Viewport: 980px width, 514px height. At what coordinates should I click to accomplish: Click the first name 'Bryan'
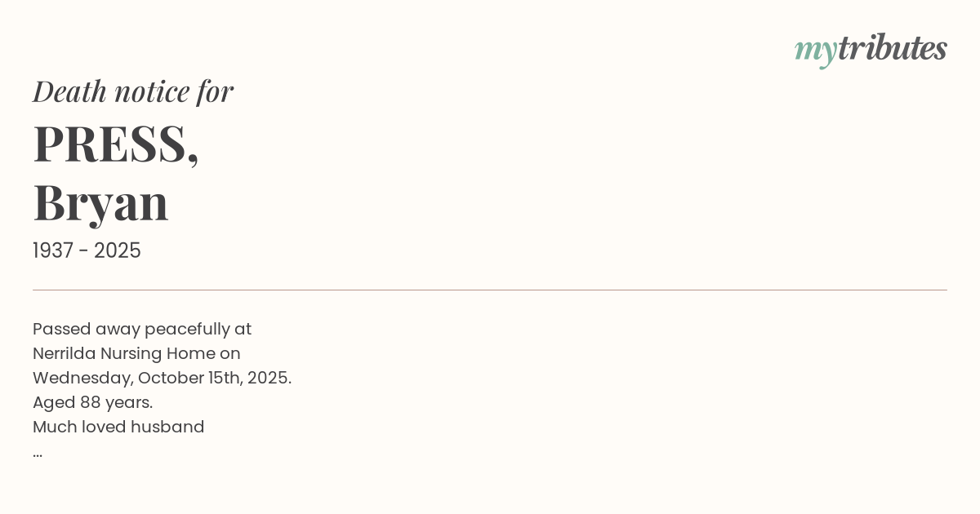(100, 202)
